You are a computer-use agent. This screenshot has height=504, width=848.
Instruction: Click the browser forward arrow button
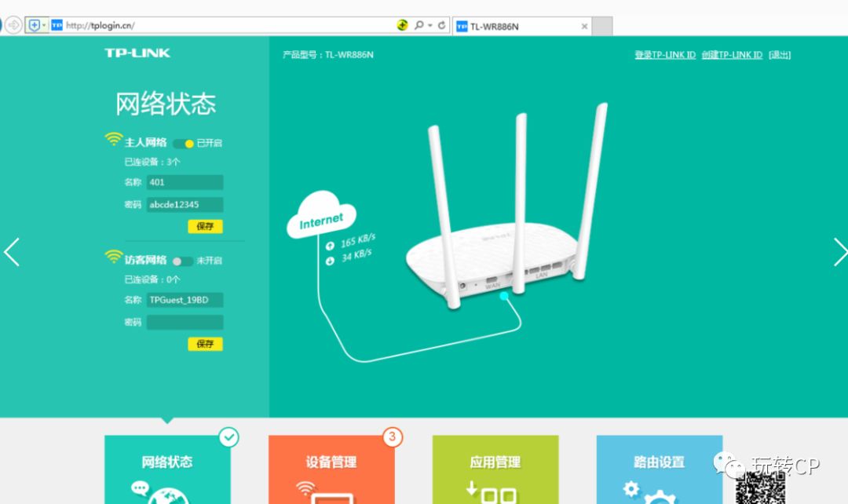pyautogui.click(x=13, y=25)
